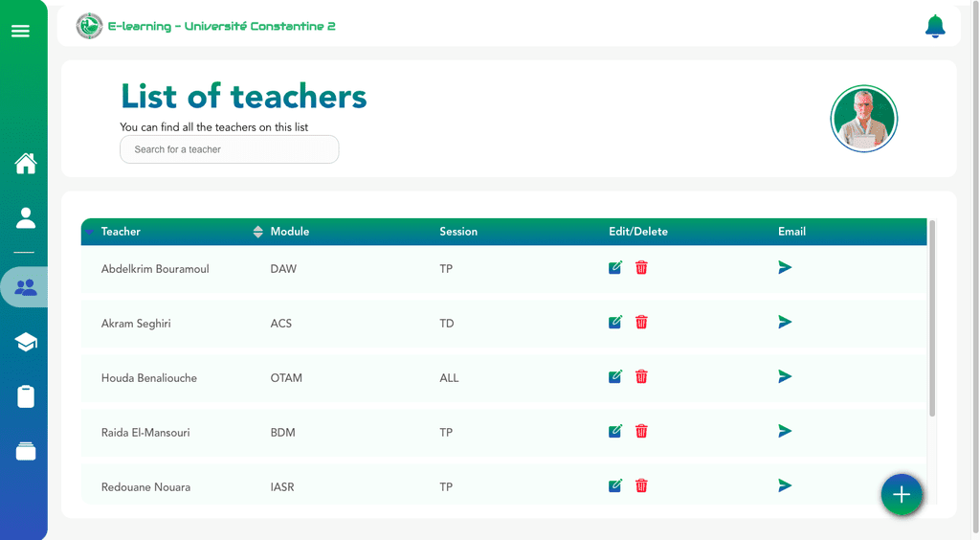The image size is (980, 540).
Task: Focus the Search for a teacher field
Action: click(x=230, y=149)
